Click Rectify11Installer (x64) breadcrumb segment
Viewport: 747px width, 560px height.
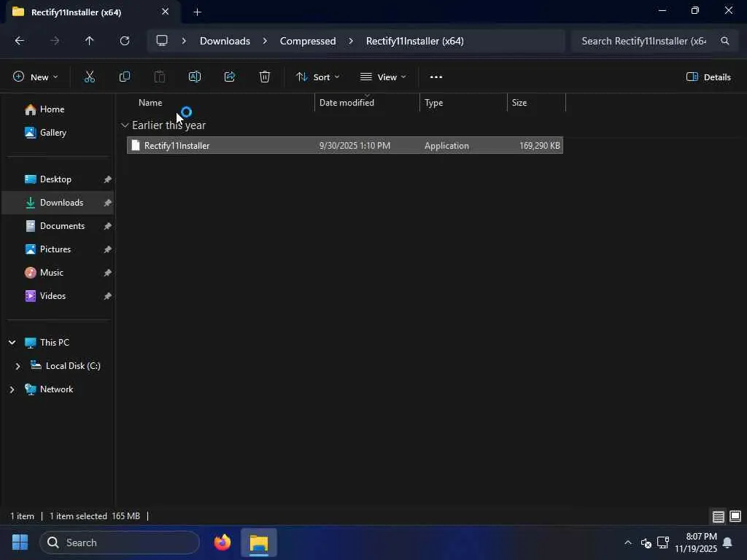(x=415, y=41)
